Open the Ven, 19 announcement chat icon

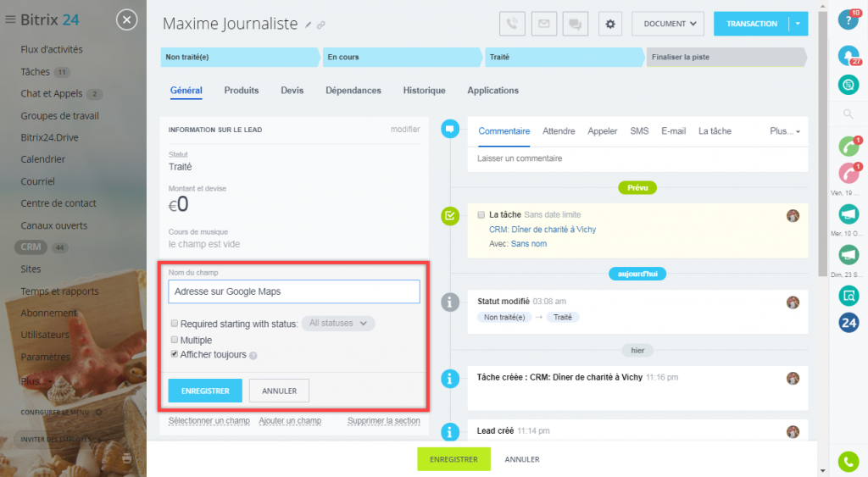(x=849, y=214)
